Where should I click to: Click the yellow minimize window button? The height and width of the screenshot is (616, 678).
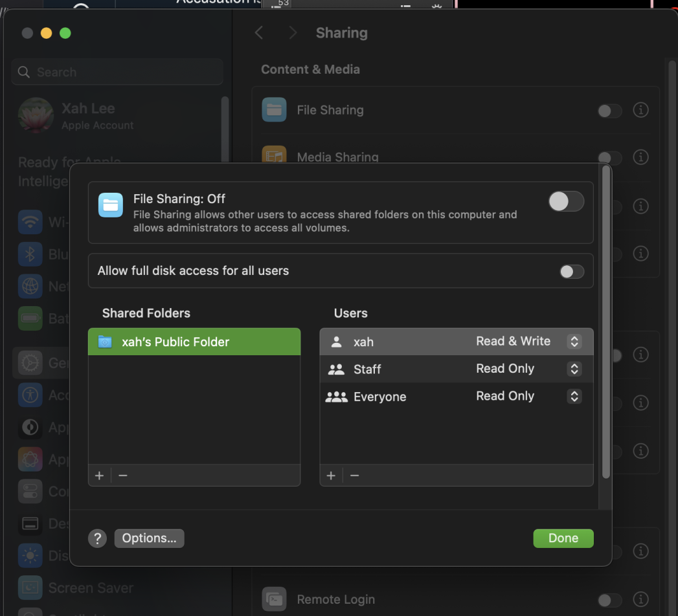click(x=46, y=33)
